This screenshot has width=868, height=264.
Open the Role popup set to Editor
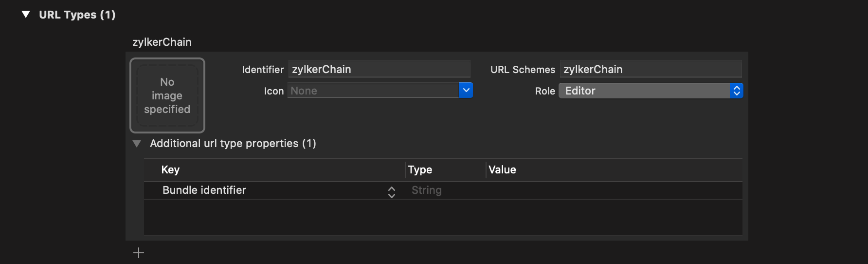click(x=651, y=91)
